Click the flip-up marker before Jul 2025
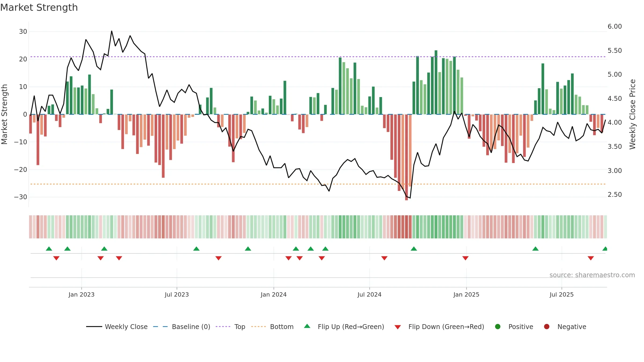This screenshot has width=644, height=362. 535,249
